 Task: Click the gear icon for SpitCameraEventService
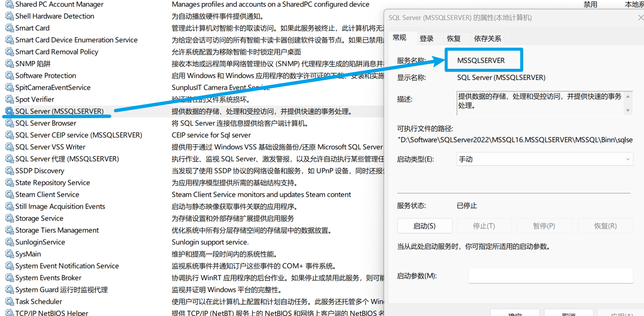point(9,88)
